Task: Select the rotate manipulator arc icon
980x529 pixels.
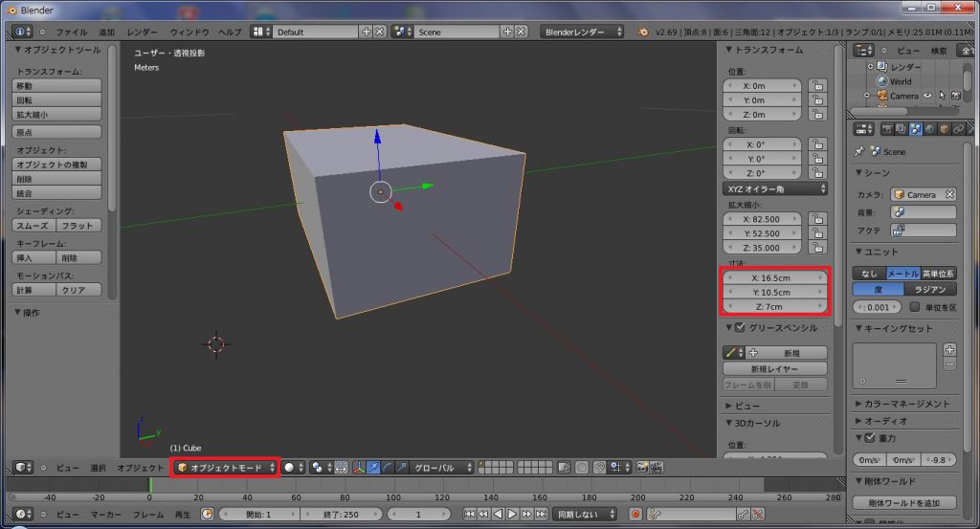Action: [388, 467]
